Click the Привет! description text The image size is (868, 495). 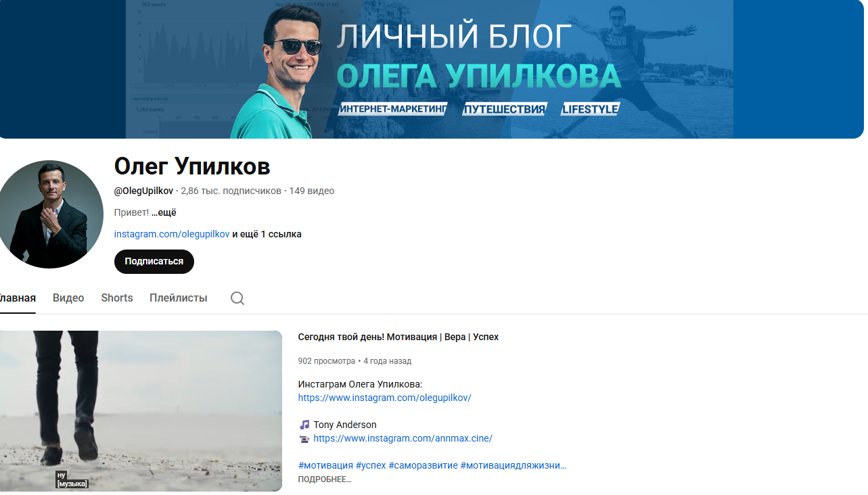coord(131,212)
